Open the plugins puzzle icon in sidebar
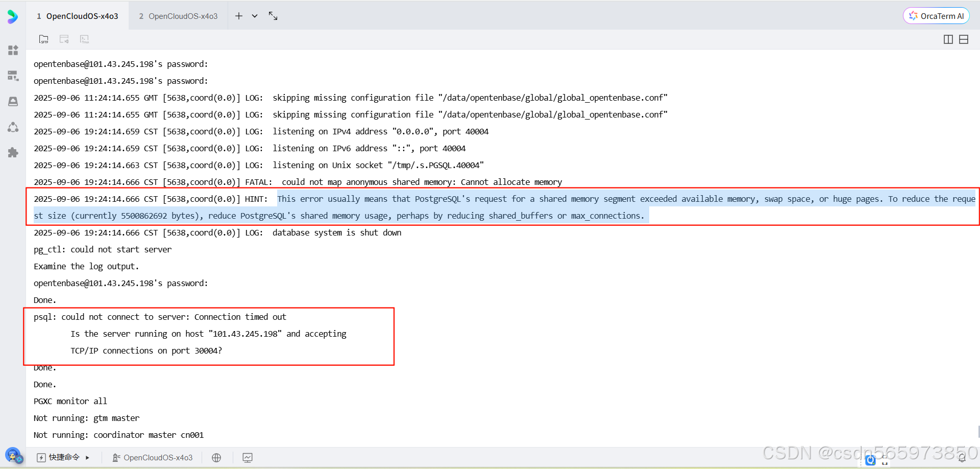980x469 pixels. pyautogui.click(x=13, y=152)
